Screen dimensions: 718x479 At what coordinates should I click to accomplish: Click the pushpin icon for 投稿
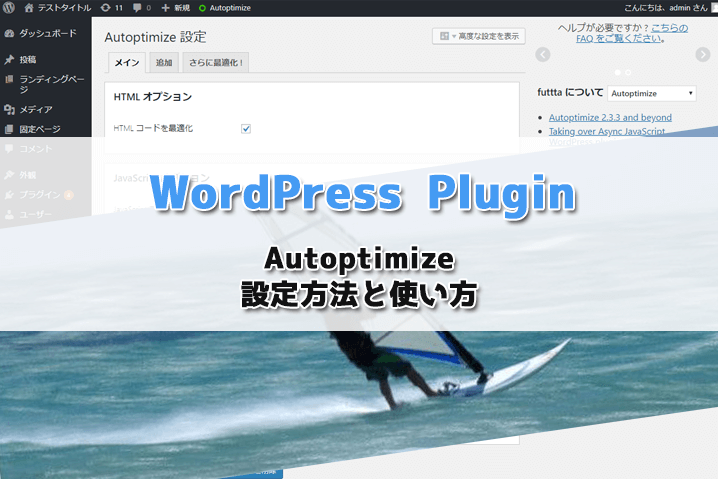(x=9, y=59)
